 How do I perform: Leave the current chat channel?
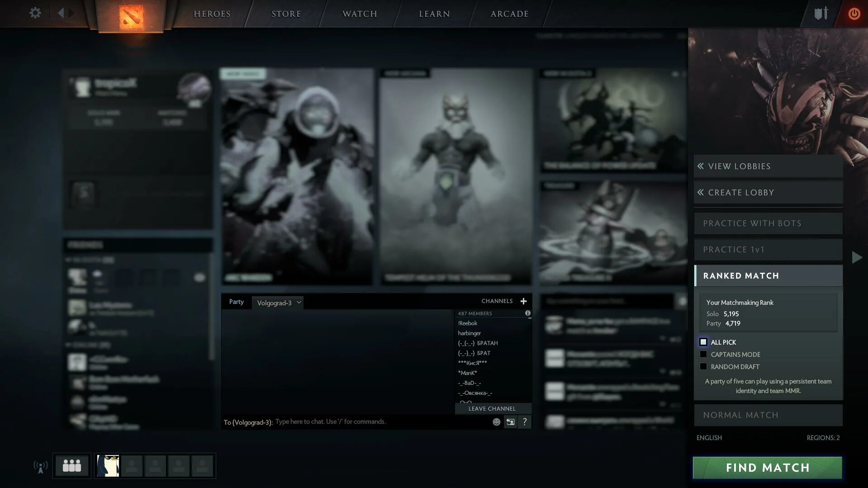point(493,408)
